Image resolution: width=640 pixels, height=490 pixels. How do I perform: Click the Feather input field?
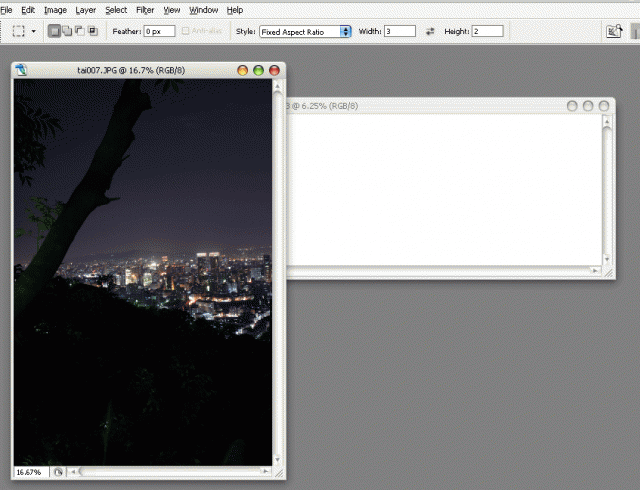(159, 31)
